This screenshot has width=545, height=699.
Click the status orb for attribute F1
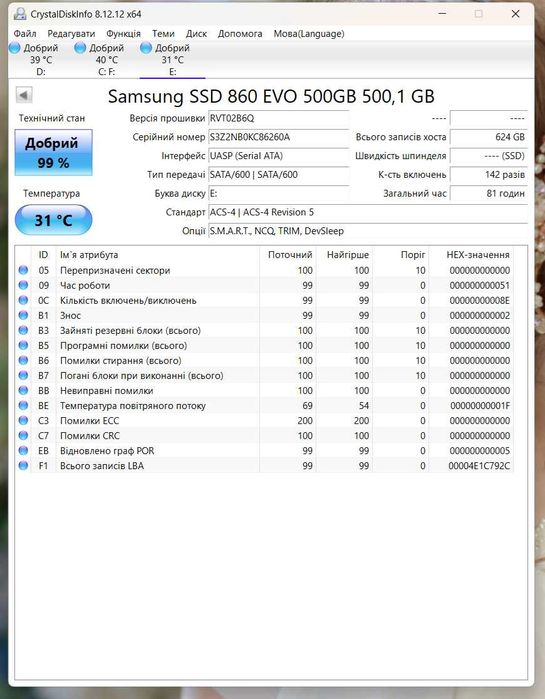tap(23, 466)
